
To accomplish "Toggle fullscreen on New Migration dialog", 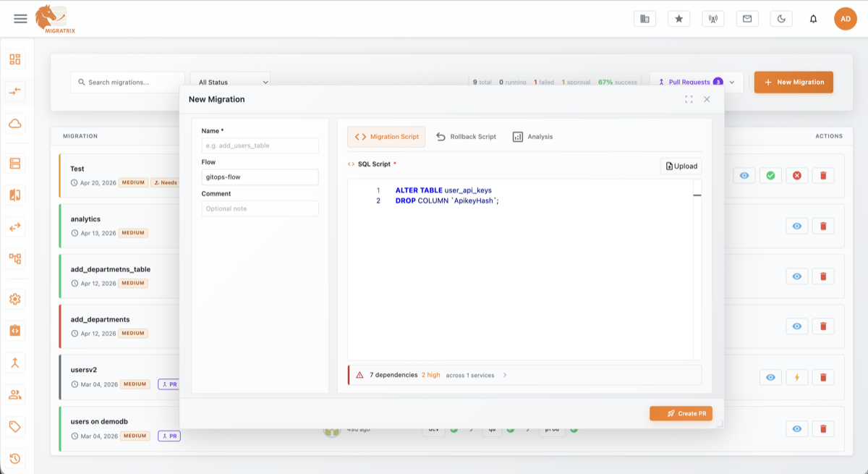I will click(689, 99).
